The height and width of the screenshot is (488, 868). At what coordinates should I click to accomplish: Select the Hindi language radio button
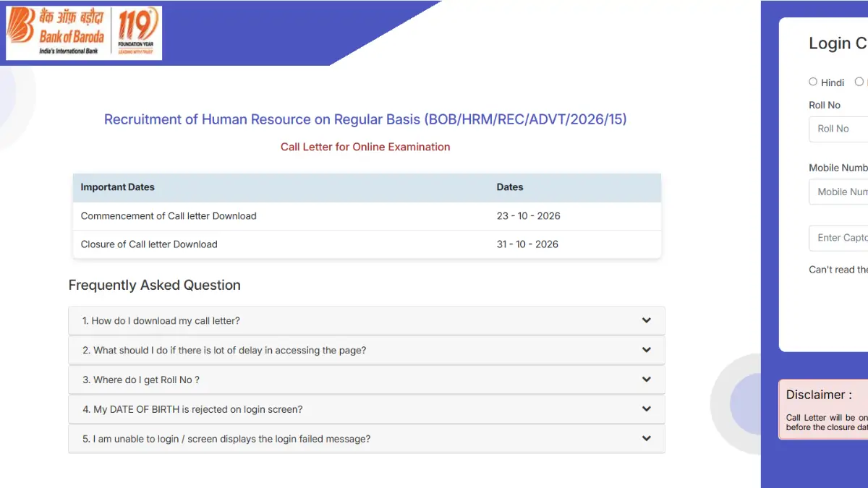click(x=813, y=82)
